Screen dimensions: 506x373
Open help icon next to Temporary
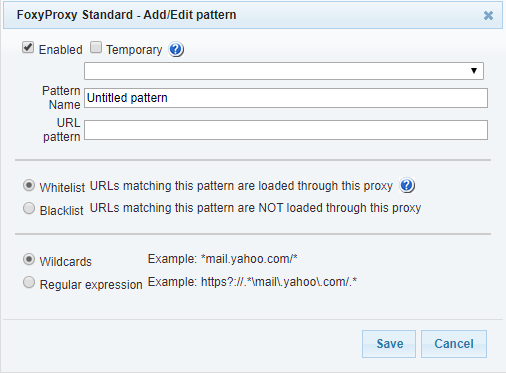pyautogui.click(x=176, y=50)
